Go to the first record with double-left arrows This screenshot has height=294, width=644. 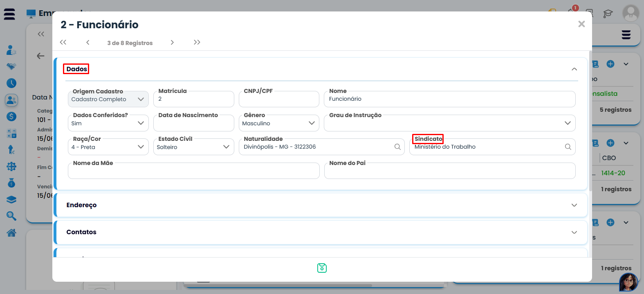click(x=63, y=42)
